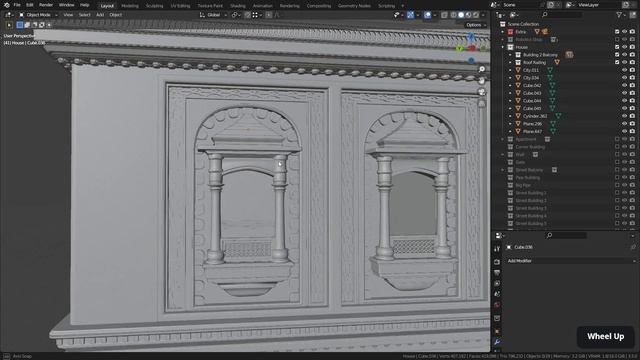Screen dimensions: 640x360
Task: Select the Tweak tool icon in tool header
Action: 9,25
